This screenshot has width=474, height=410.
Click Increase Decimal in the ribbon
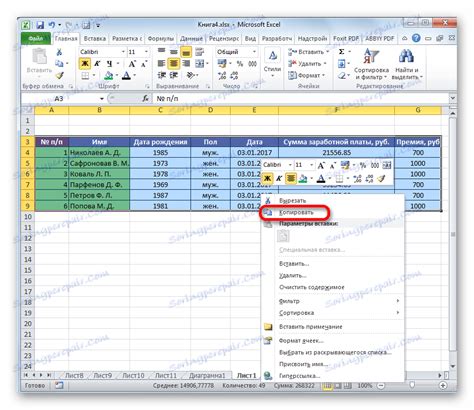pos(222,76)
